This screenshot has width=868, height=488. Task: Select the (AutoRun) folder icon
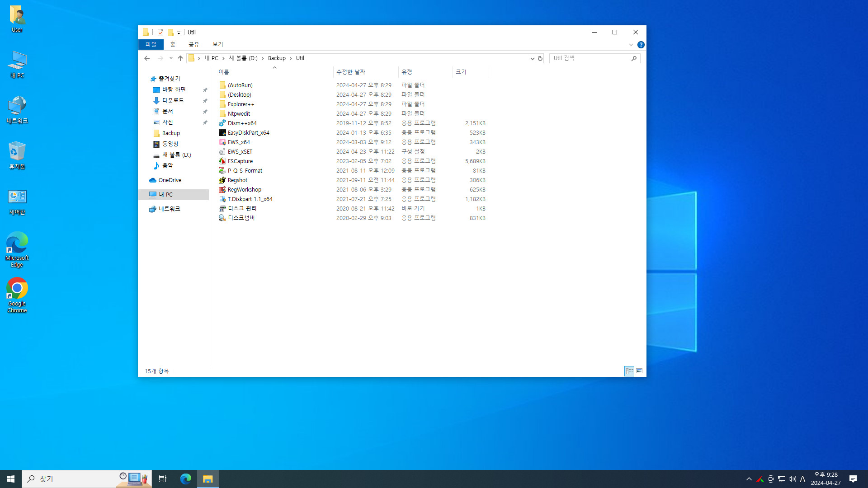pos(222,85)
